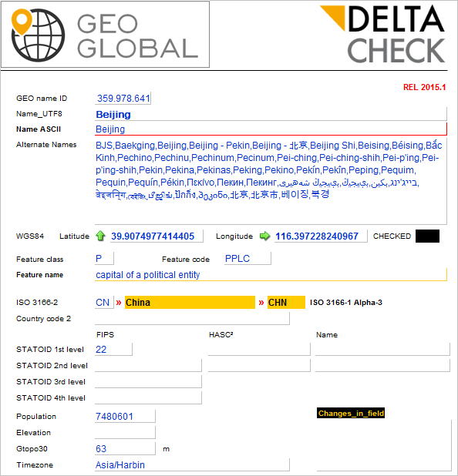The width and height of the screenshot is (458, 476).
Task: Click the STATOID 2nd level FIPS field
Action: tap(148, 365)
